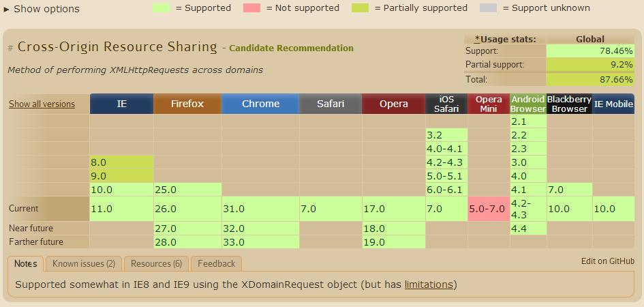Click the Supported green legend swatch
This screenshot has width=644, height=307.
coord(161,8)
